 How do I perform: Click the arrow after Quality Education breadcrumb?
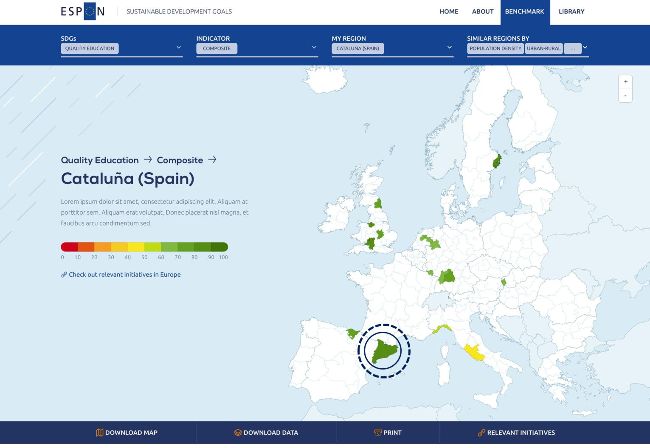[x=148, y=160]
